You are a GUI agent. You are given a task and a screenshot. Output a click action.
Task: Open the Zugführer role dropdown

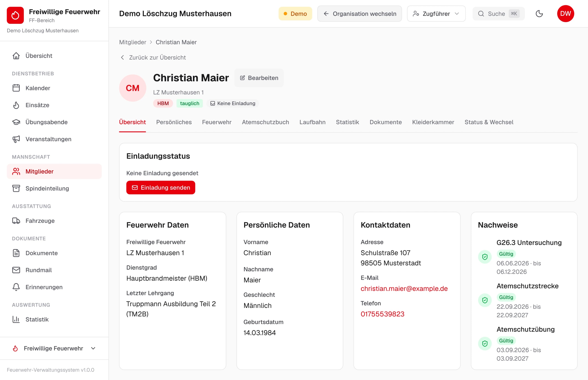pos(436,14)
